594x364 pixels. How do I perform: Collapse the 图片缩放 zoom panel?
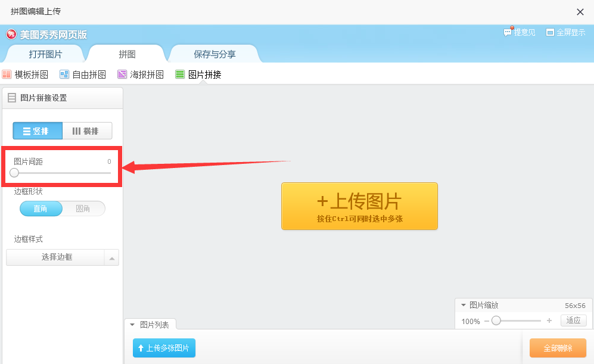click(463, 305)
